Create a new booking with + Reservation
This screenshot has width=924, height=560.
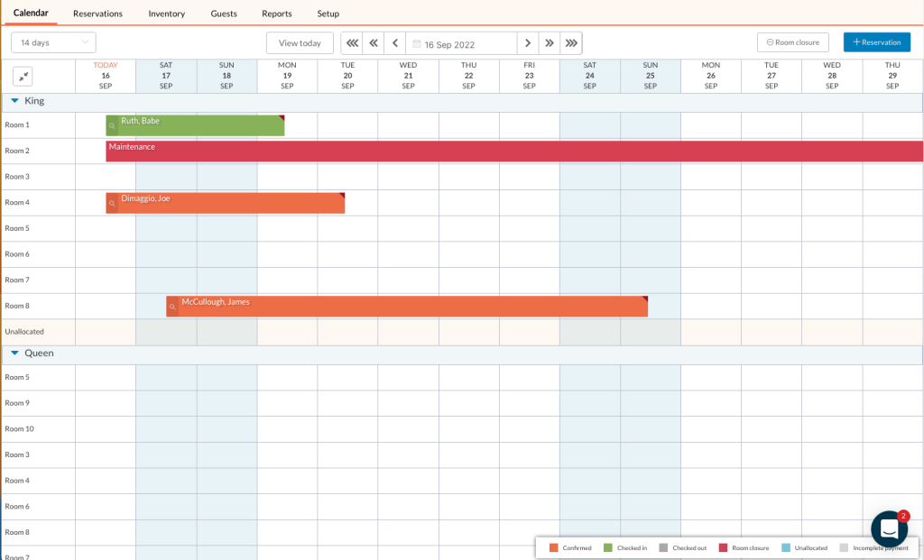click(878, 41)
